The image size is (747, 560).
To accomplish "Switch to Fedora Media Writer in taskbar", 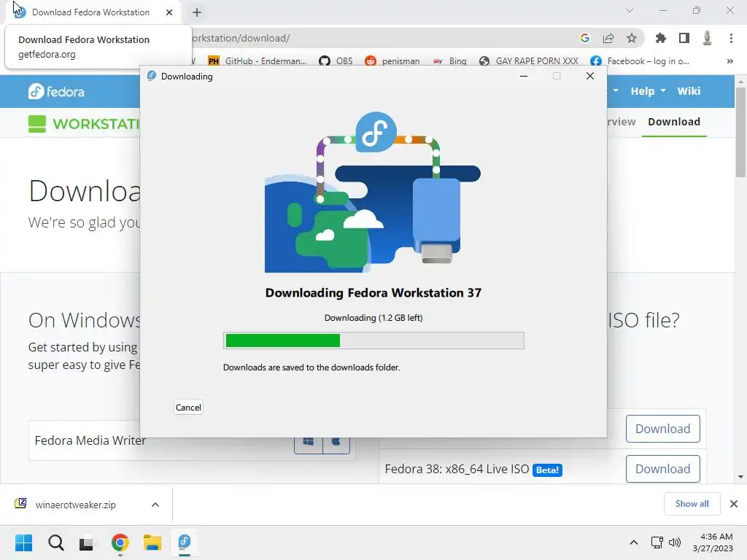I will tap(185, 542).
